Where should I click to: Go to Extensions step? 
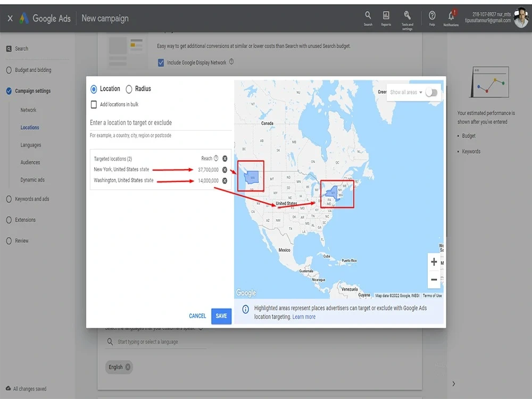(25, 220)
